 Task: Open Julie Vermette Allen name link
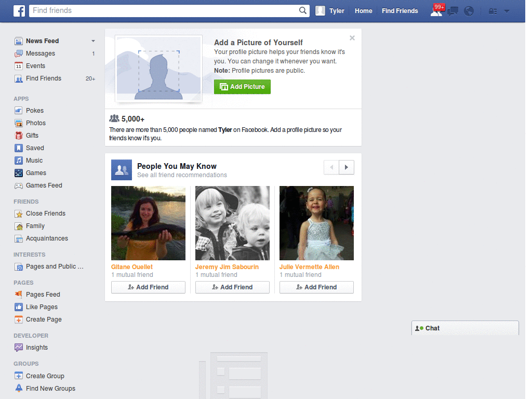click(x=309, y=267)
